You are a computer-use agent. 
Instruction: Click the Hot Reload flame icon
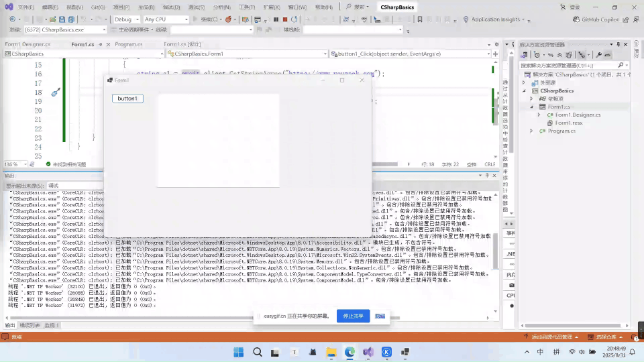point(228,19)
